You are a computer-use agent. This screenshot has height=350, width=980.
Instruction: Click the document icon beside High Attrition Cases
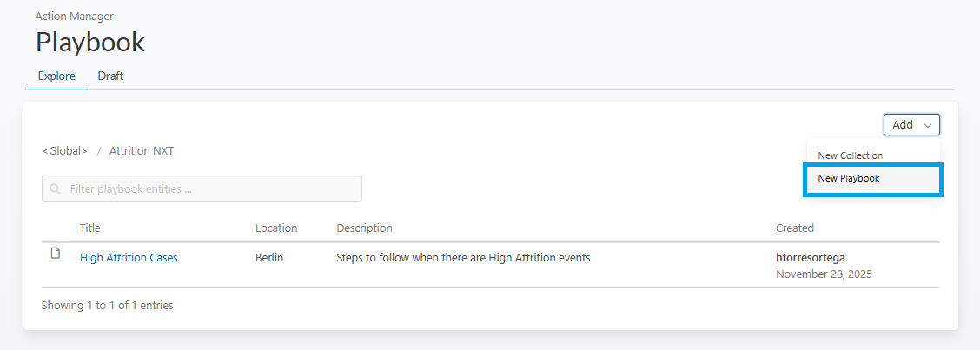[56, 254]
